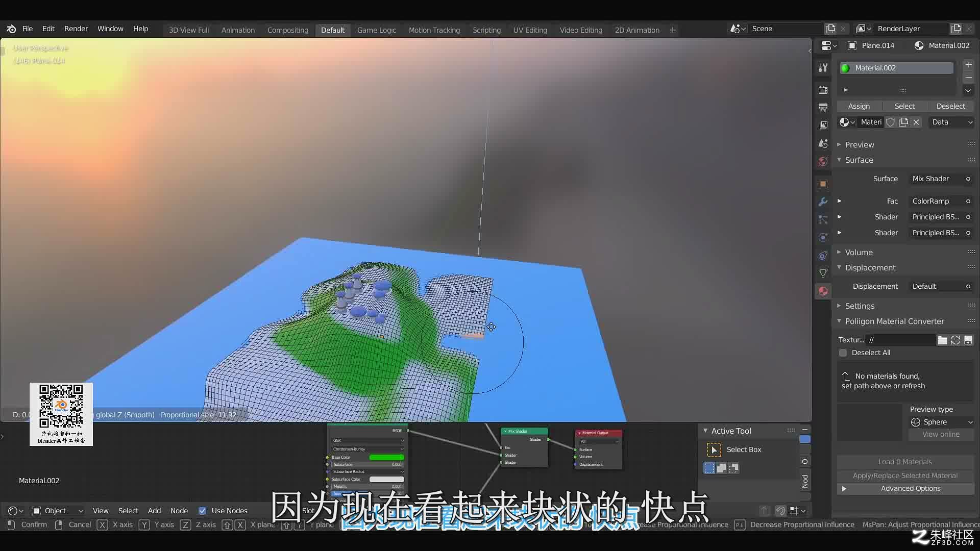Viewport: 980px width, 551px height.
Task: Add a new workspace with plus tab
Action: point(673,30)
